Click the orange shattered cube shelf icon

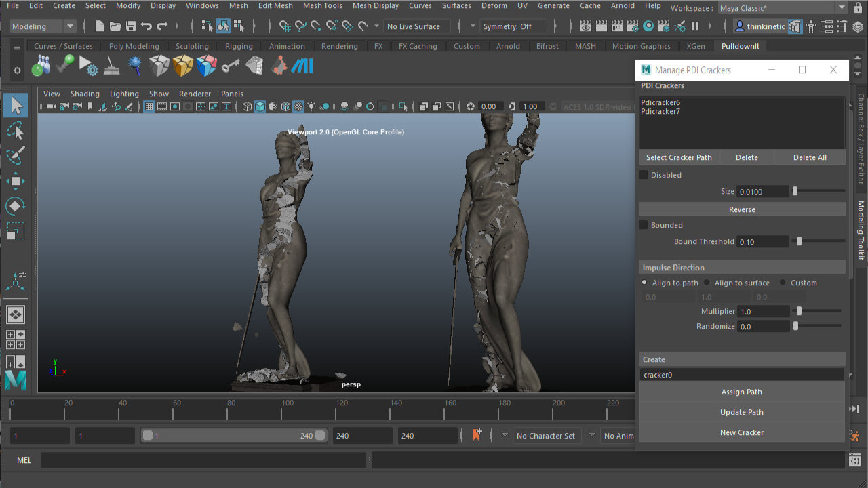(x=182, y=66)
